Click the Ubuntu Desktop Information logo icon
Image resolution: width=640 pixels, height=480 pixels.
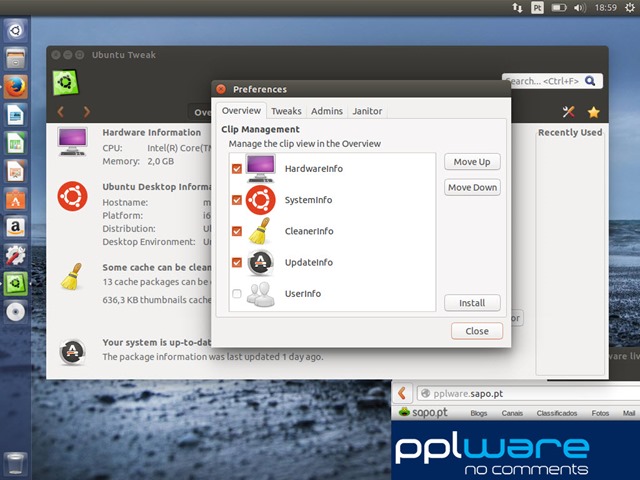[x=72, y=196]
